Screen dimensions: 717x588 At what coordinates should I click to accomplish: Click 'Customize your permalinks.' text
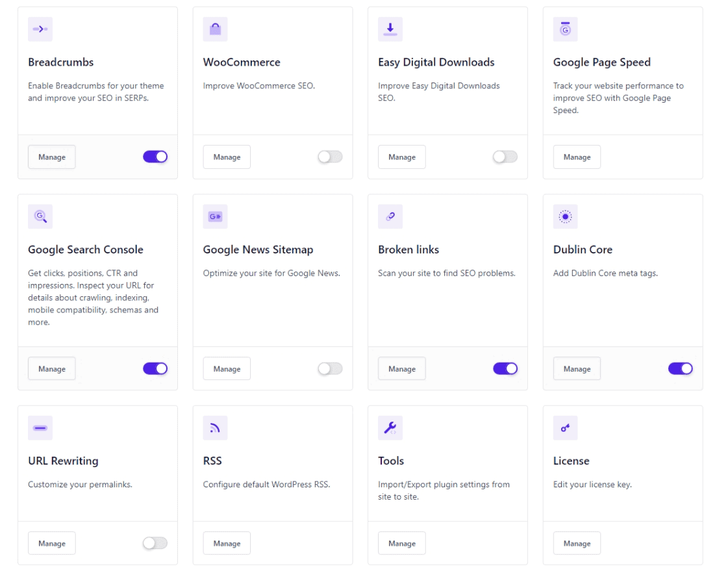tap(80, 485)
